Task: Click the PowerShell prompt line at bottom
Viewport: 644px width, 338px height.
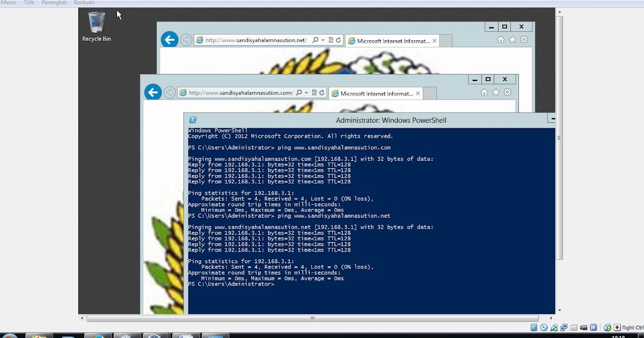Action: click(x=231, y=284)
